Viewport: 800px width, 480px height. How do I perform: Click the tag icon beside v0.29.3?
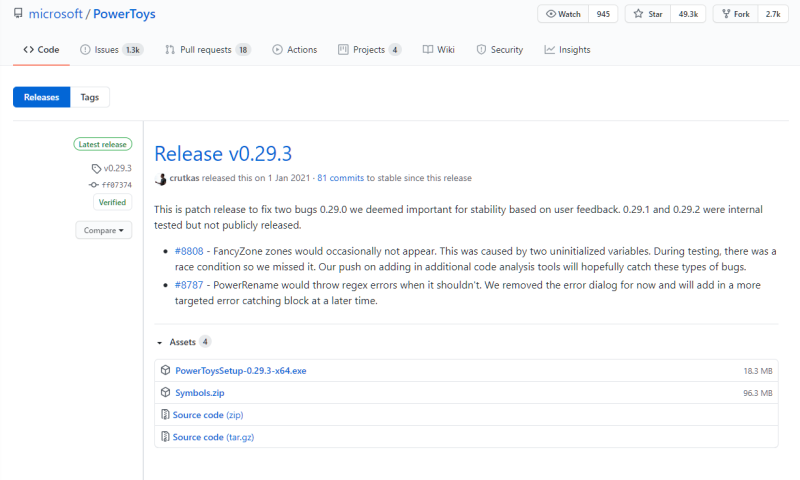[96, 168]
